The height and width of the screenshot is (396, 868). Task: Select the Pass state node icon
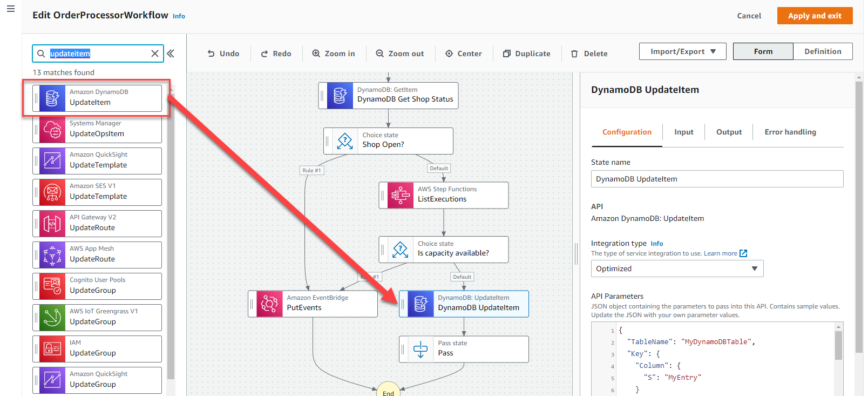pyautogui.click(x=421, y=349)
